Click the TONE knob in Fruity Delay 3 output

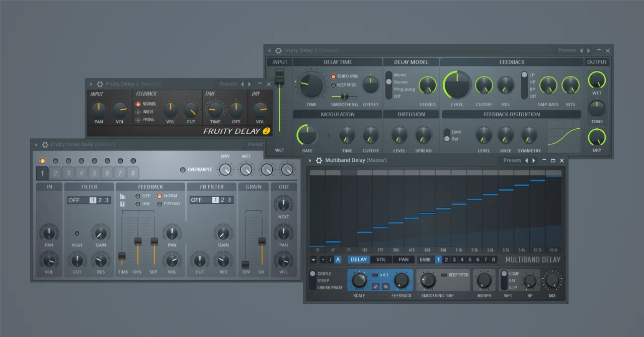597,108
